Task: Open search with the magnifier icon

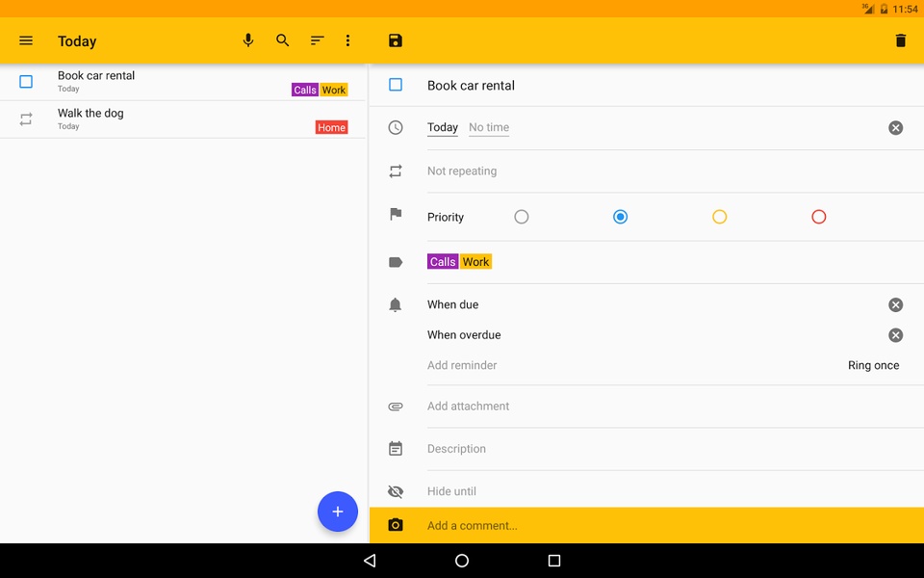Action: click(x=283, y=40)
